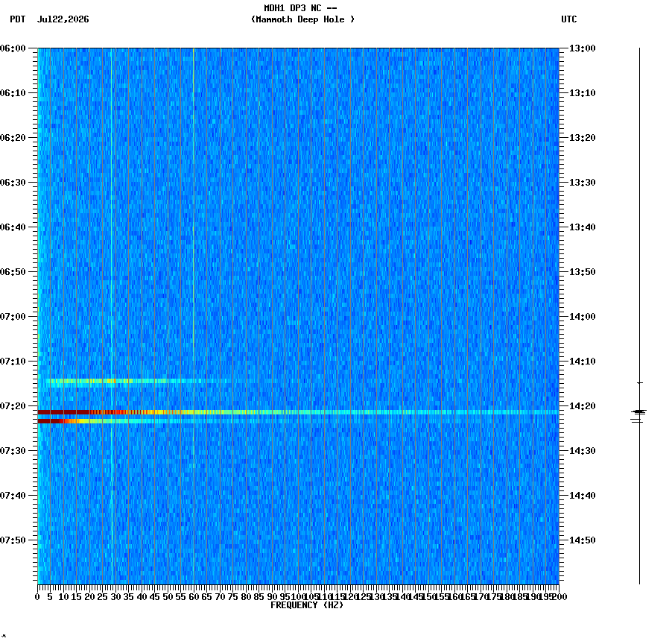
Task: Click the small seismogram tick near 14:15
Action: 640,383
